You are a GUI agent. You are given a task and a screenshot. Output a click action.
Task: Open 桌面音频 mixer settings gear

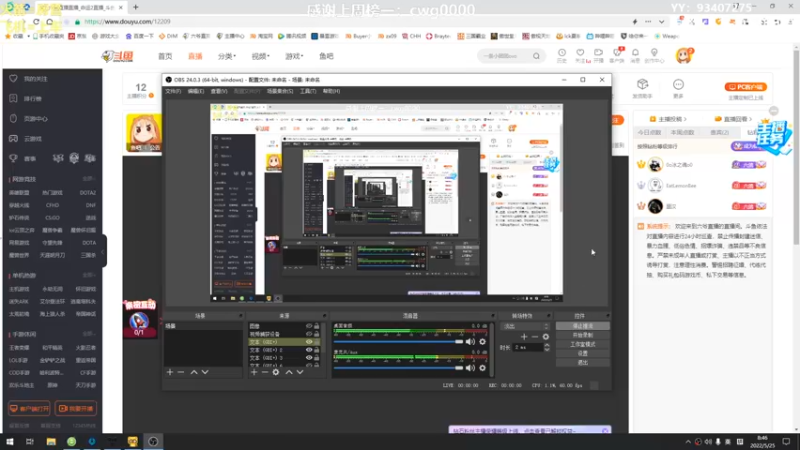pyautogui.click(x=483, y=342)
